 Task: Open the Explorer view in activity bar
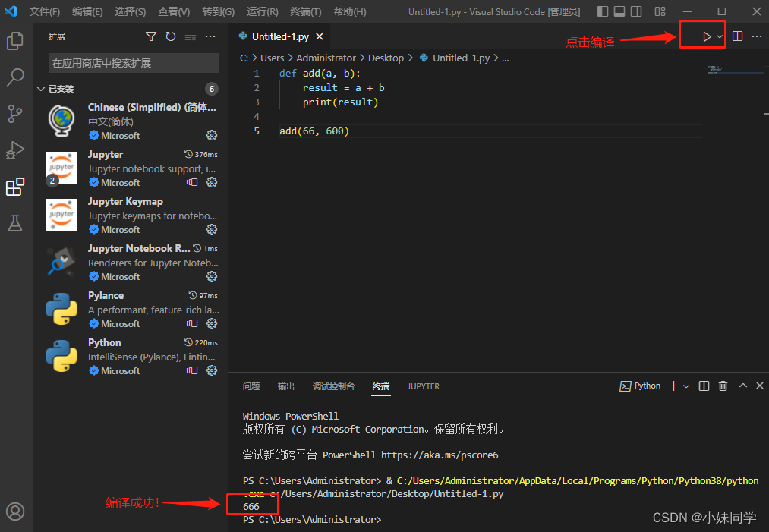[x=14, y=41]
